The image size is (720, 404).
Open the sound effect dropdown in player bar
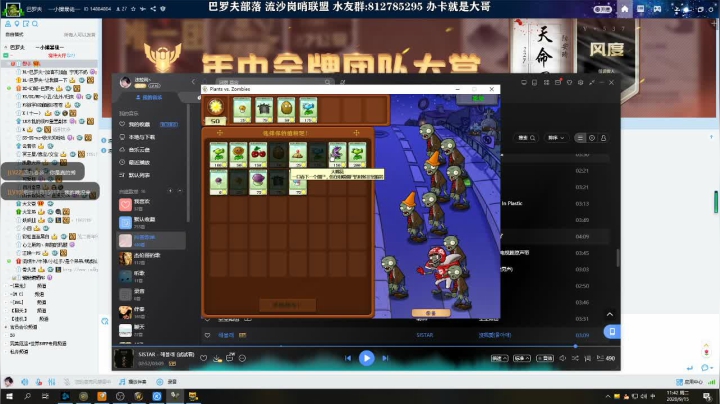[500, 358]
